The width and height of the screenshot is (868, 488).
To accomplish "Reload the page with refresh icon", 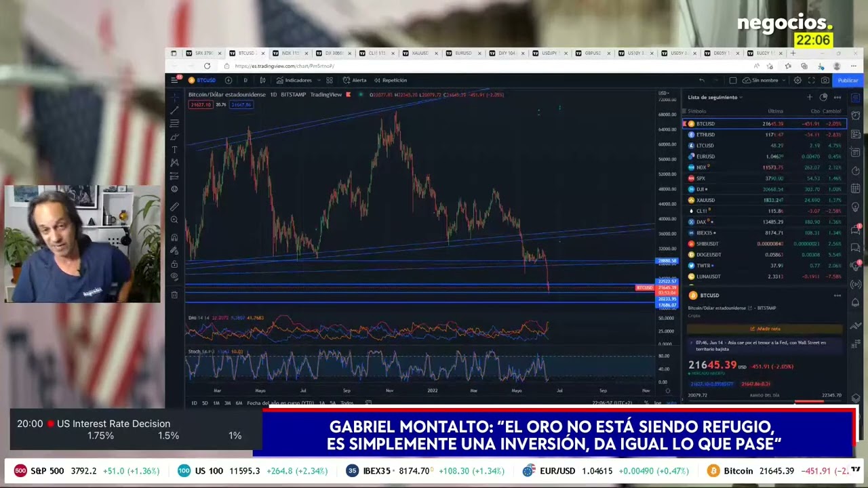I will coord(207,66).
